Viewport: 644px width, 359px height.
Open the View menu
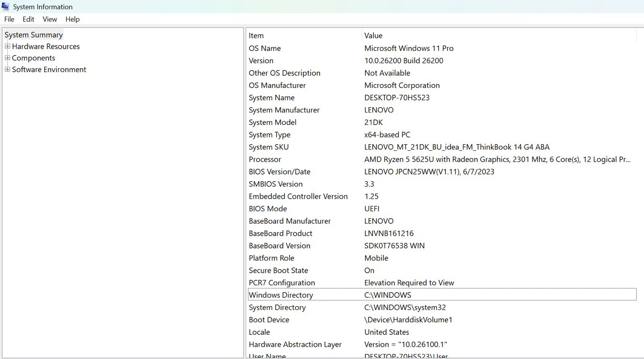point(50,19)
